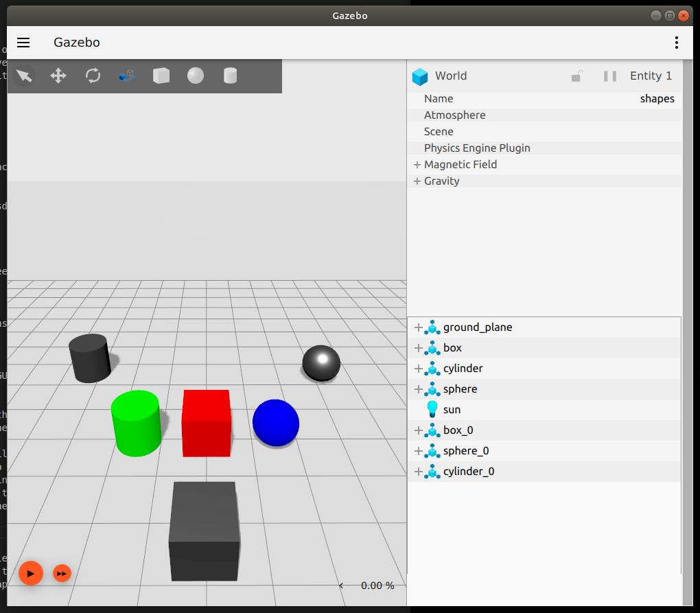Expand the ground_plane entity node
Viewport: 700px width, 613px height.
click(419, 327)
